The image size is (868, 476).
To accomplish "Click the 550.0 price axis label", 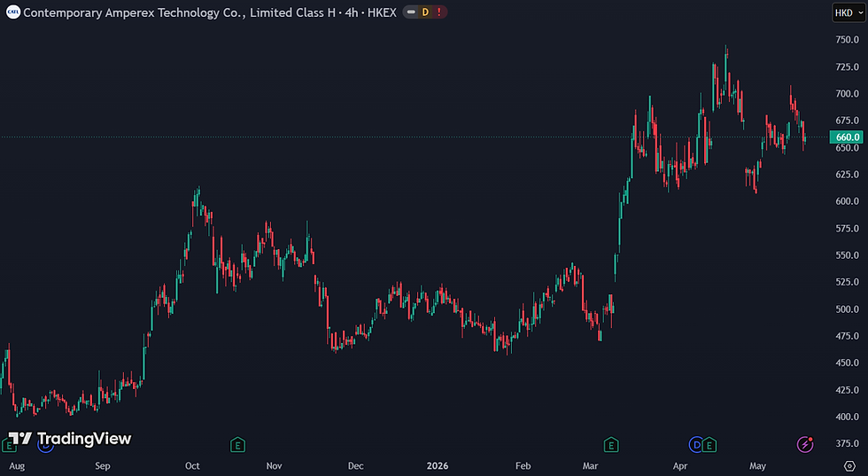I will pyautogui.click(x=847, y=255).
